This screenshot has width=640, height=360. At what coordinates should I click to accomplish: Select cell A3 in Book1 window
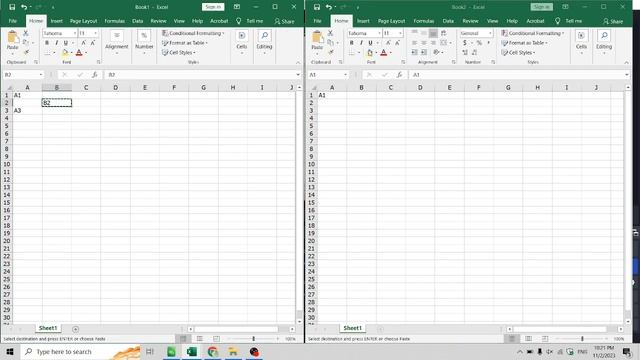coord(27,111)
